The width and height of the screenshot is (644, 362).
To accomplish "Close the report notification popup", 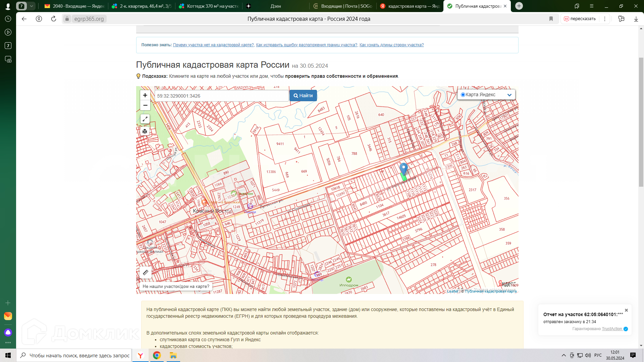I will pos(626,310).
